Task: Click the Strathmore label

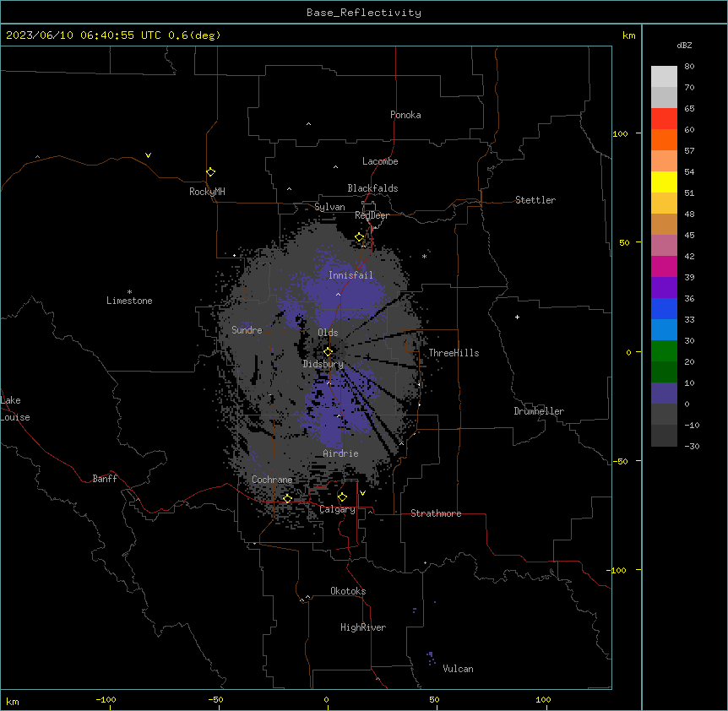Action: click(x=436, y=513)
